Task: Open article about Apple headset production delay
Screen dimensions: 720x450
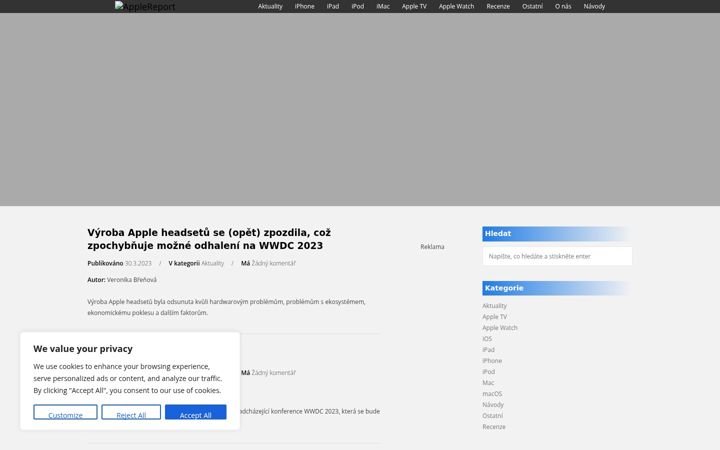Action: [209, 239]
